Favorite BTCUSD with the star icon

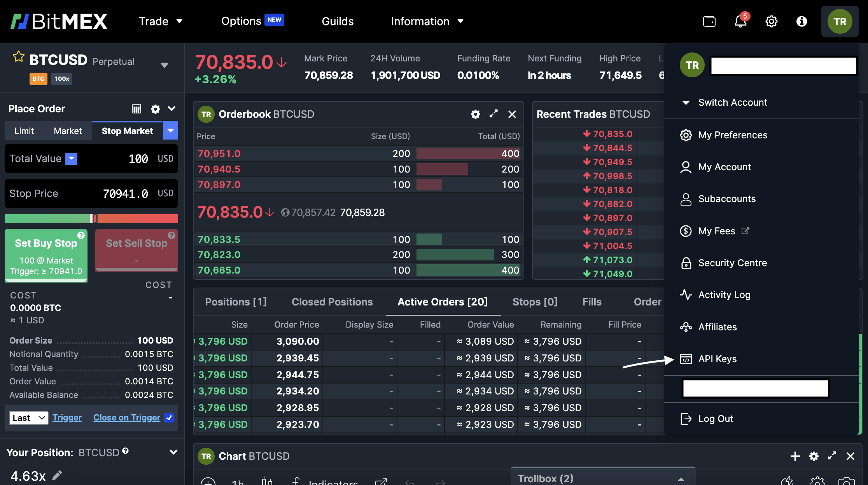18,57
